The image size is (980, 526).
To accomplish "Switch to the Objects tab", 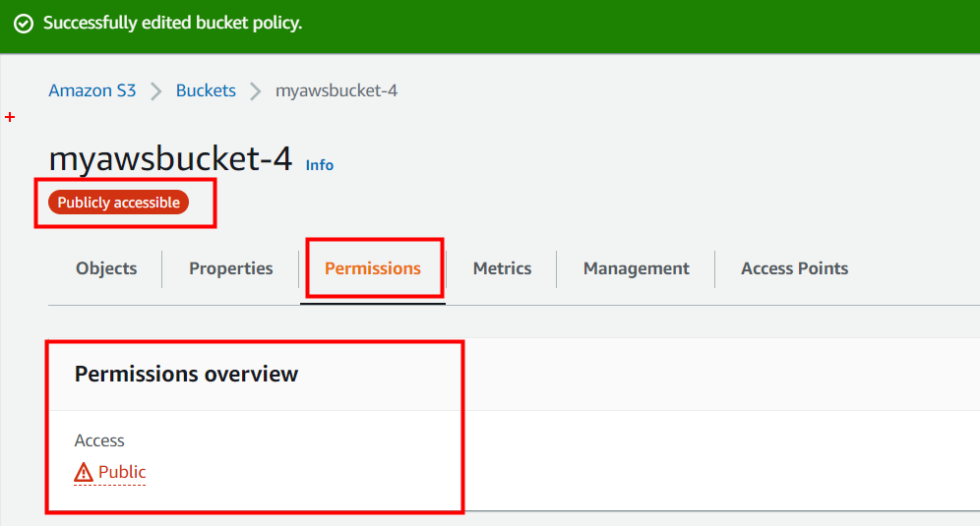I will (x=106, y=268).
